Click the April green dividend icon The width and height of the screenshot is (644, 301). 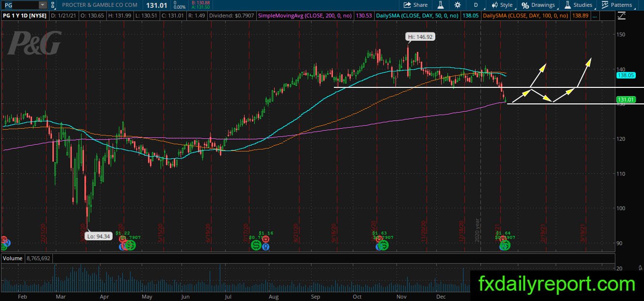(130, 246)
